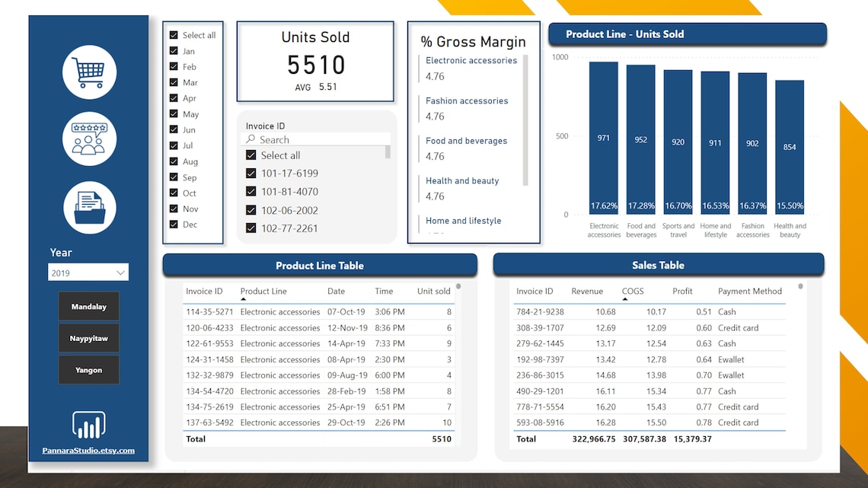Click the Naypyitaw city button
This screenshot has width=868, height=488.
click(x=88, y=338)
